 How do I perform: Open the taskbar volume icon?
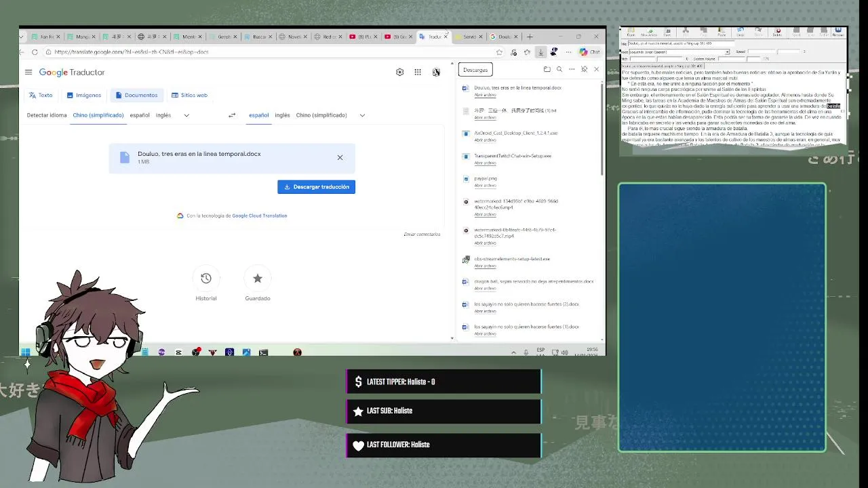point(564,352)
